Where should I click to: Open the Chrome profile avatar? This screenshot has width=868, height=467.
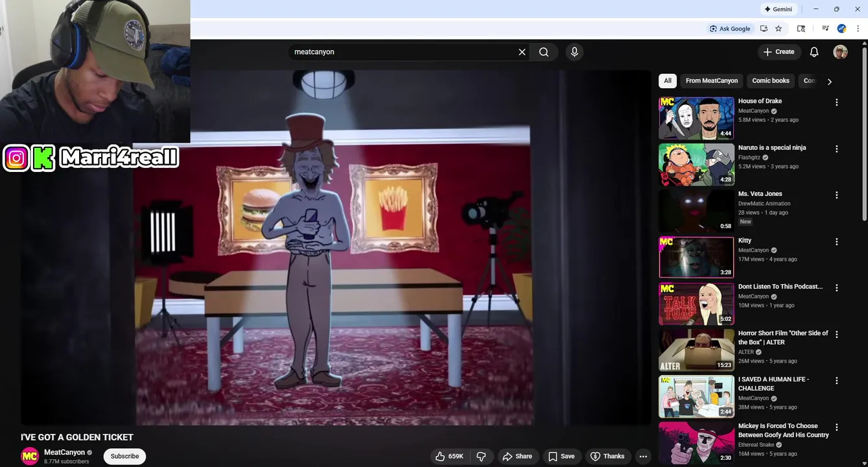point(841,29)
